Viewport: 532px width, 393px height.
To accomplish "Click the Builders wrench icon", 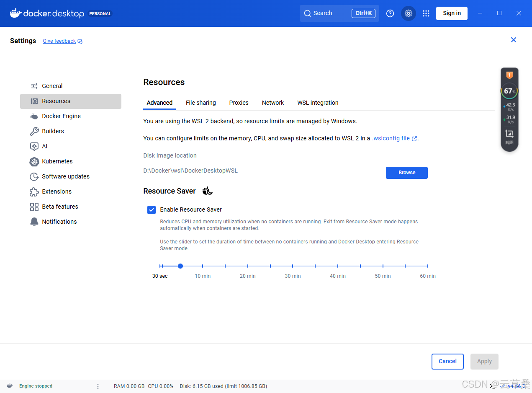I will click(x=34, y=131).
